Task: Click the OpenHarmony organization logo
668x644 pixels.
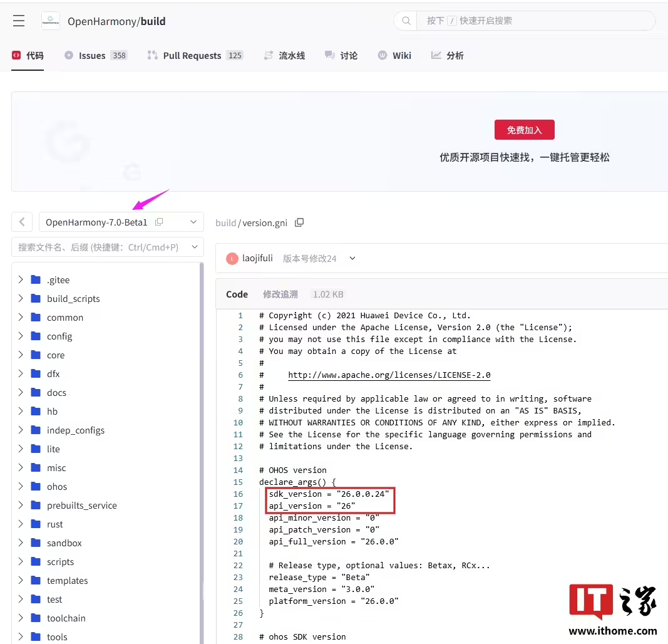Action: [x=50, y=21]
